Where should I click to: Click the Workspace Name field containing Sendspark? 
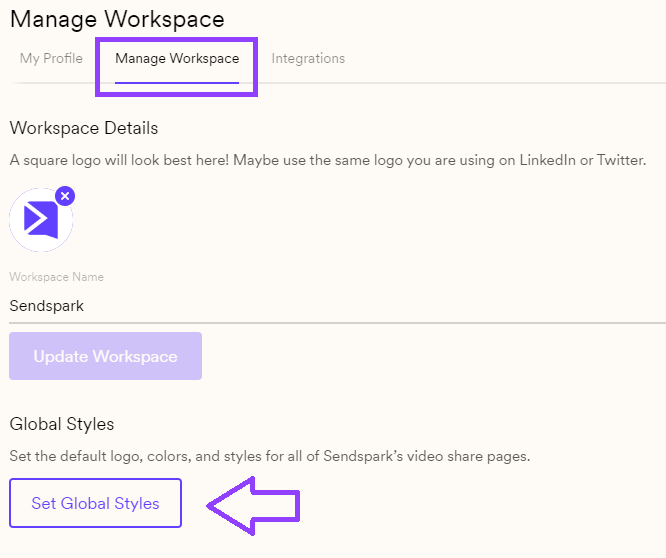337,306
